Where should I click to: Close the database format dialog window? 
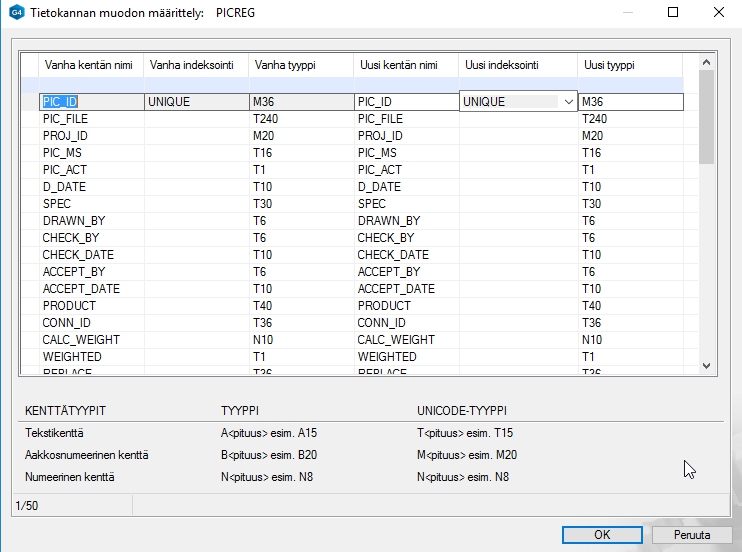click(719, 13)
